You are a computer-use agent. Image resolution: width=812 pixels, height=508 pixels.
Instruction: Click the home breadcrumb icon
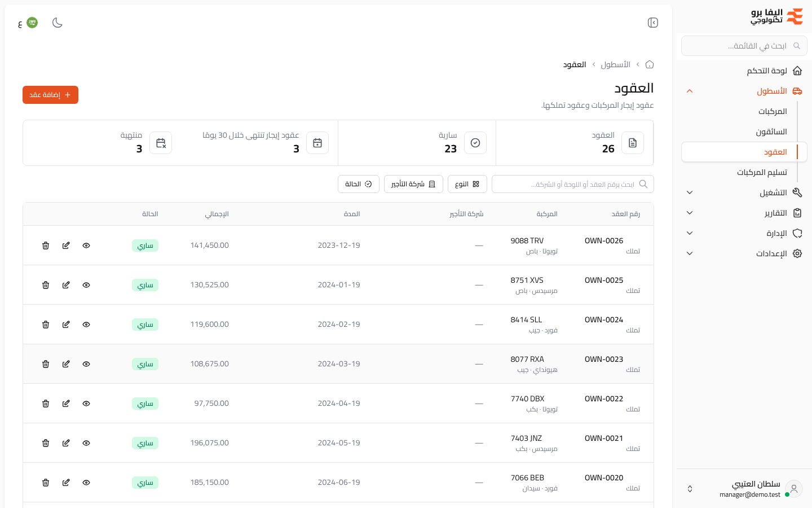click(x=650, y=64)
